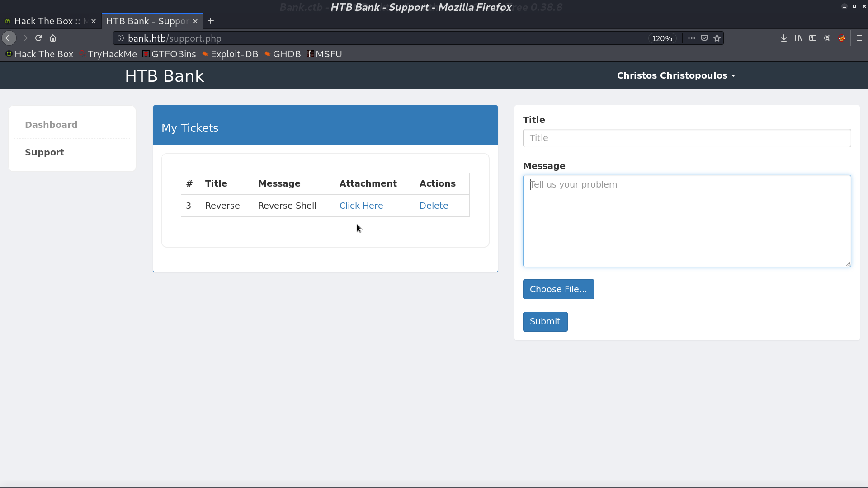868x488 pixels.
Task: Open a new browser tab
Action: [211, 21]
